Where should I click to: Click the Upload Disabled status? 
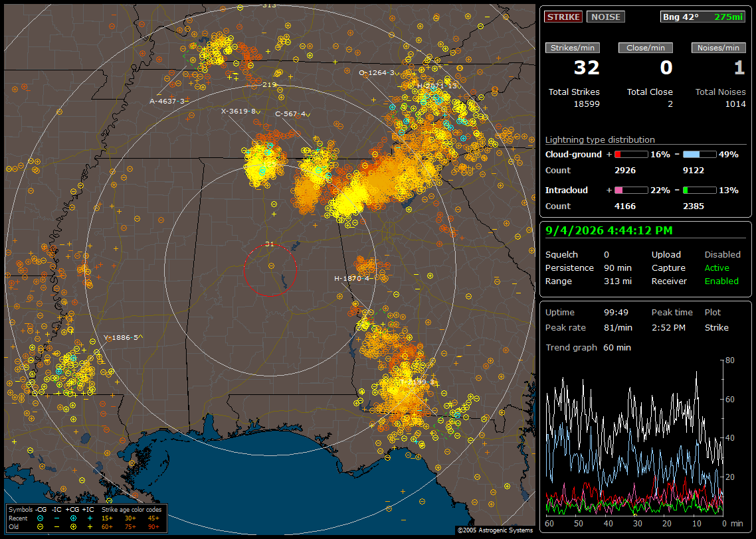coord(722,254)
